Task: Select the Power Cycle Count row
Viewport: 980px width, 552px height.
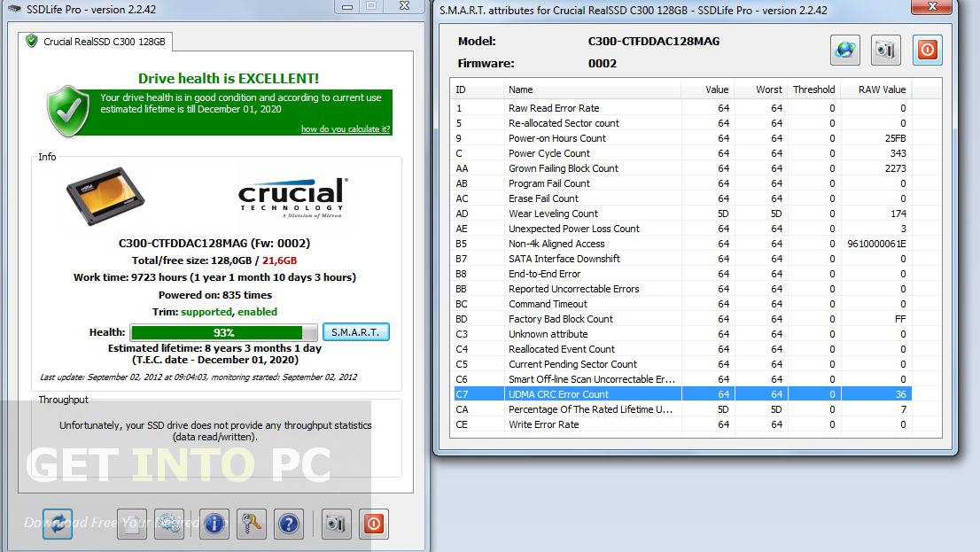Action: point(681,153)
